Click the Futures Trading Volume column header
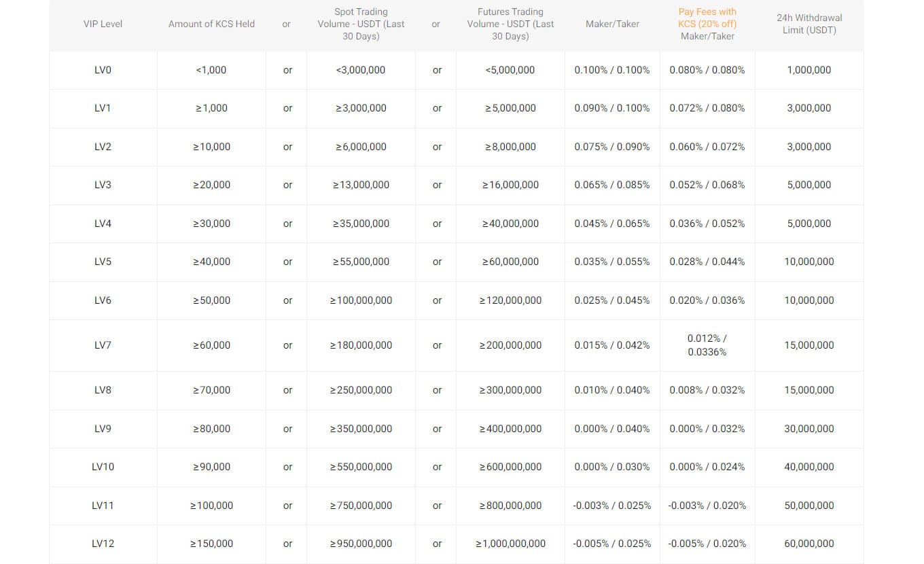 [x=510, y=24]
